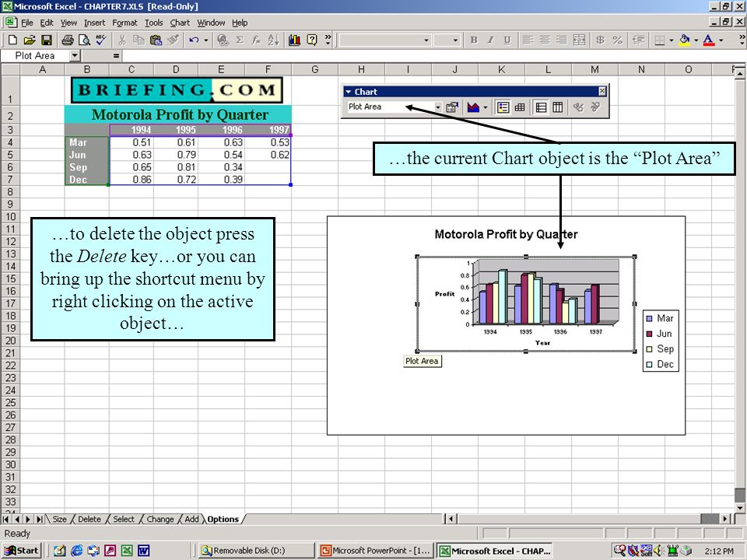747x560 pixels.
Task: Switch to Microsoft PowerPoint in the taskbar
Action: [375, 551]
